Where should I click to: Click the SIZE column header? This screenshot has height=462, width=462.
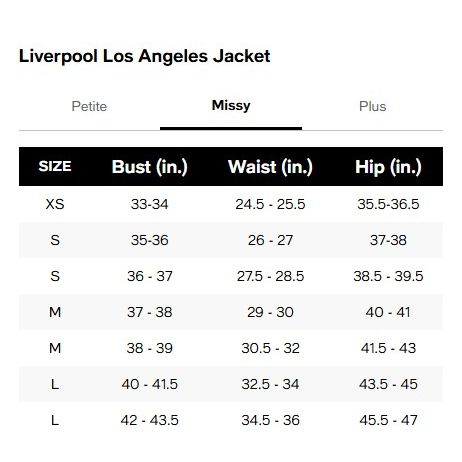55,166
